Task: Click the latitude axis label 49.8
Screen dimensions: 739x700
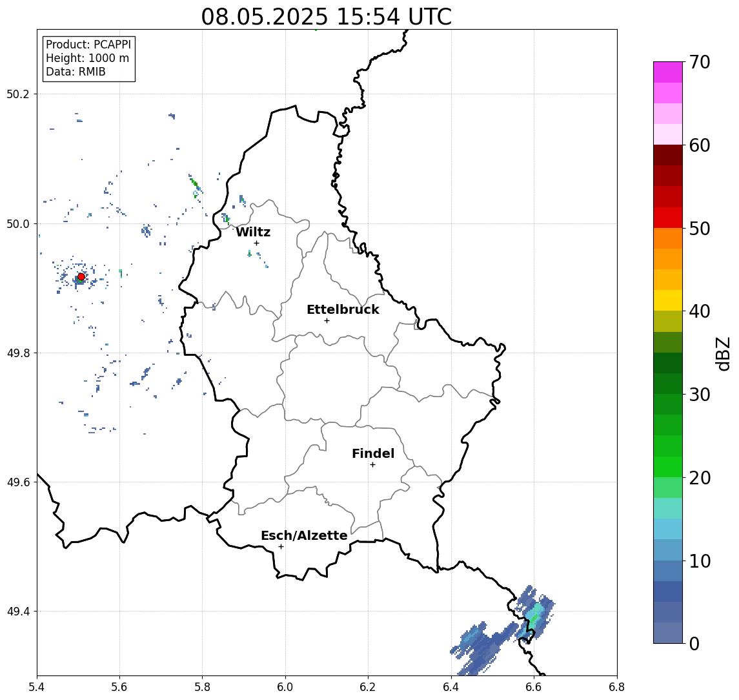Action: click(18, 353)
